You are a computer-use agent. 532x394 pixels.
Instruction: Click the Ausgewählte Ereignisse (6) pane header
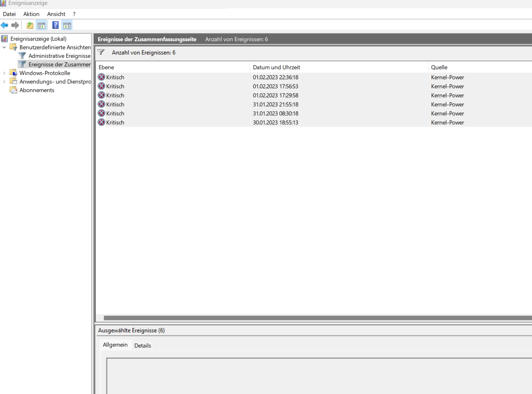point(131,330)
